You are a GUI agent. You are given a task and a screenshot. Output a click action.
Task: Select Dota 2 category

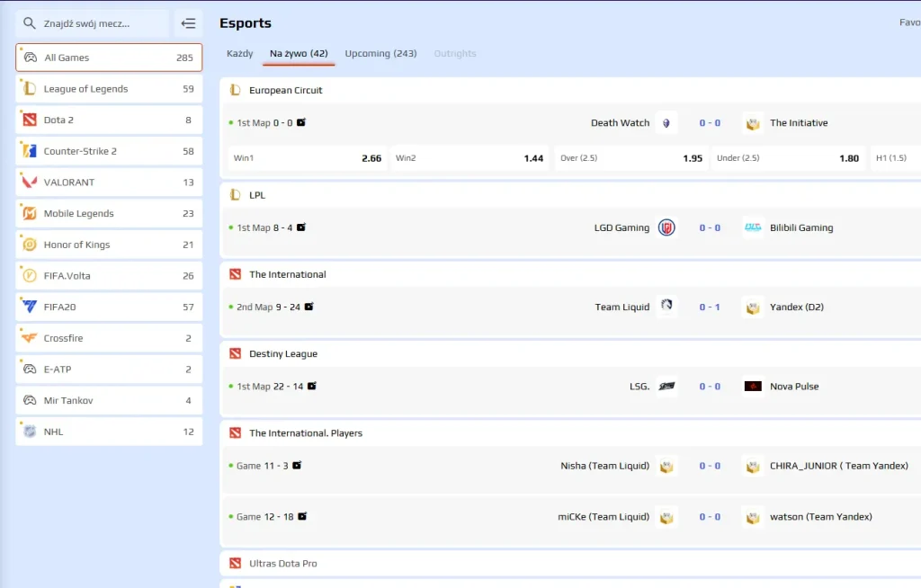[109, 120]
